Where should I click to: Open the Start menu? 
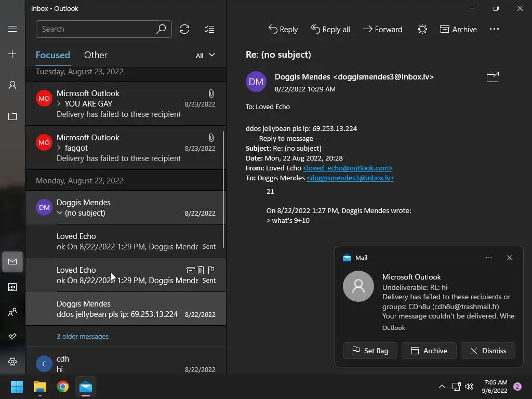[x=17, y=387]
